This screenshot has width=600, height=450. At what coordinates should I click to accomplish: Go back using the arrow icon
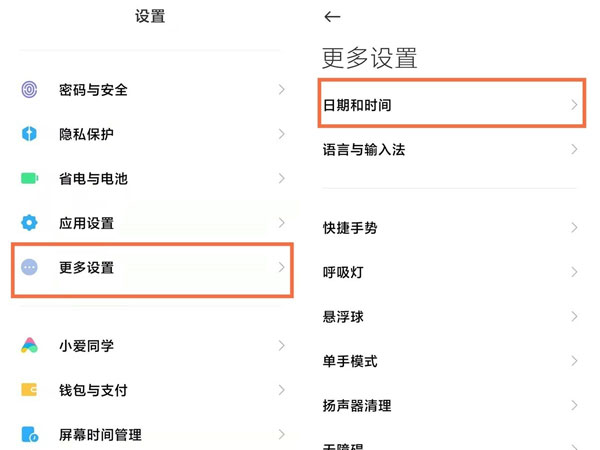[333, 17]
